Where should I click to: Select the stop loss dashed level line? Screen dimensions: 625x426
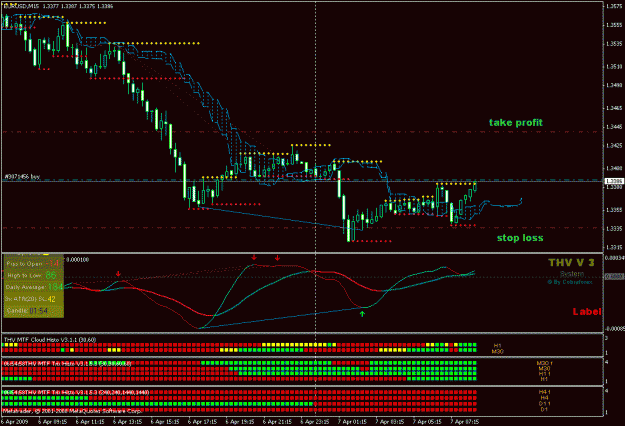pyautogui.click(x=303, y=228)
